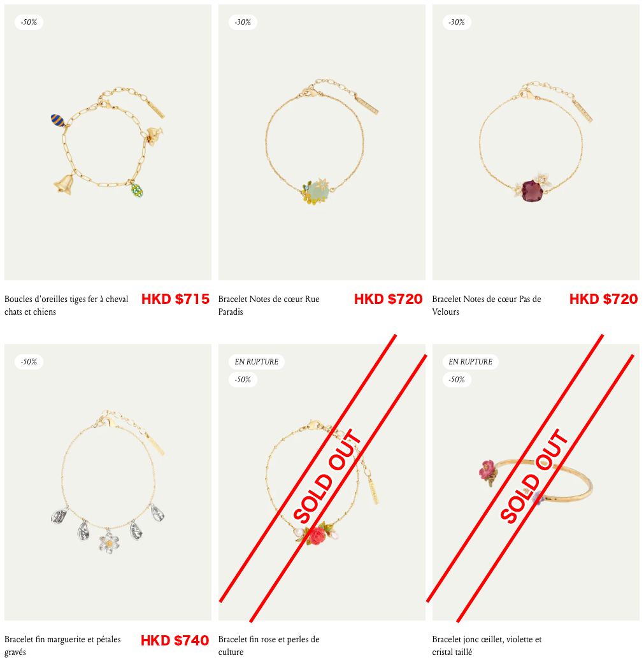Click the Bracelet Notes de cœur Rue Paradis title
The width and height of the screenshot is (644, 669).
coord(269,305)
